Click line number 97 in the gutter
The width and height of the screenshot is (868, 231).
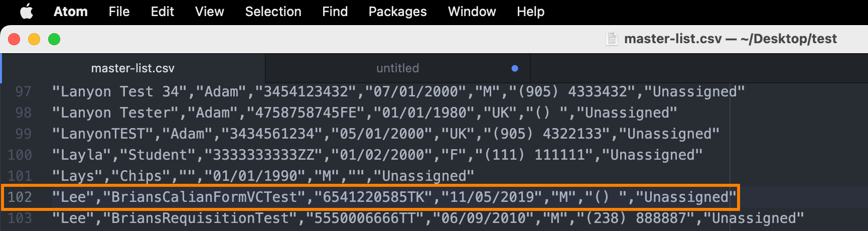coord(24,91)
